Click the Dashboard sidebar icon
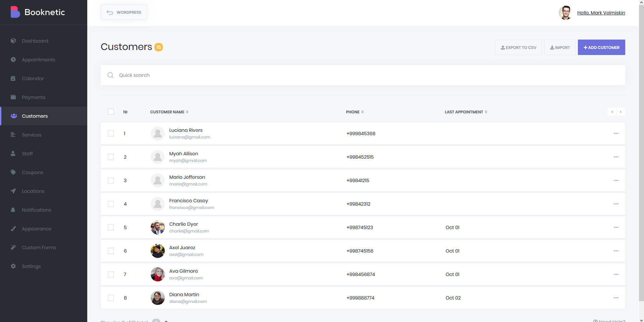This screenshot has width=644, height=322. [13, 41]
